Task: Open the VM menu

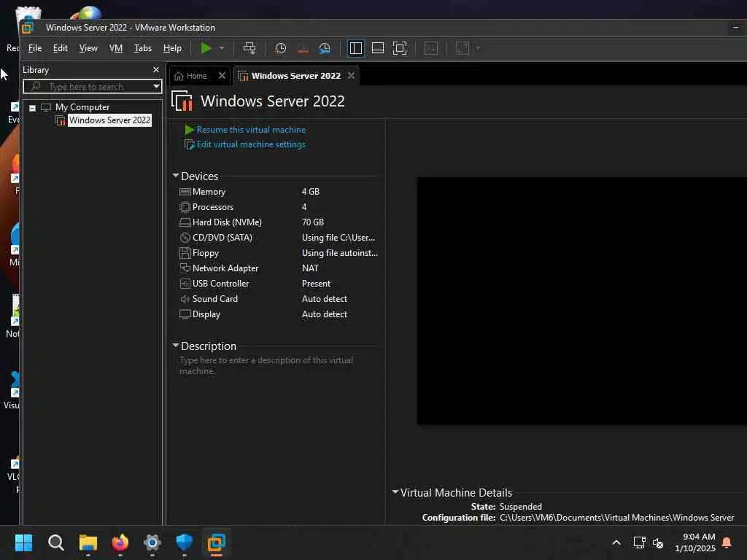Action: (116, 48)
